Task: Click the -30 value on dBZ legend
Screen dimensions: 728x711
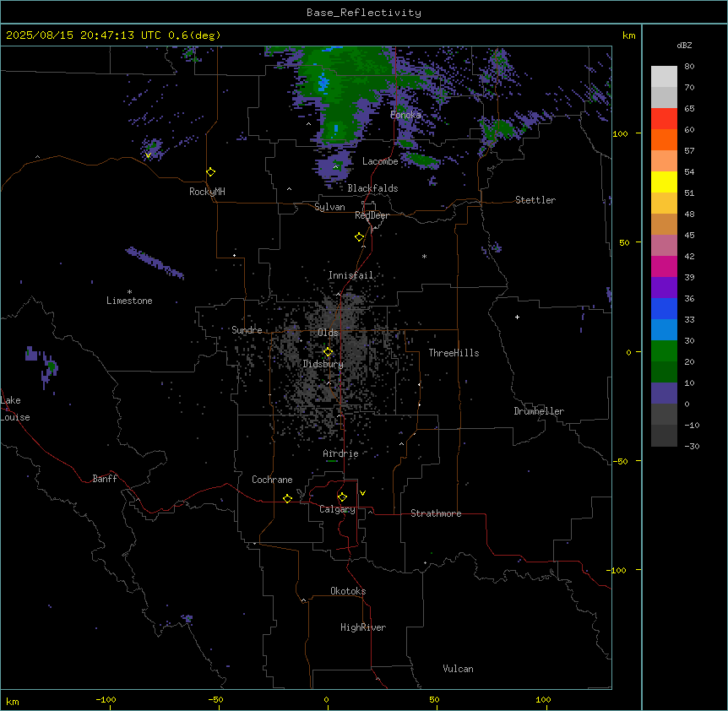Action: click(x=692, y=446)
